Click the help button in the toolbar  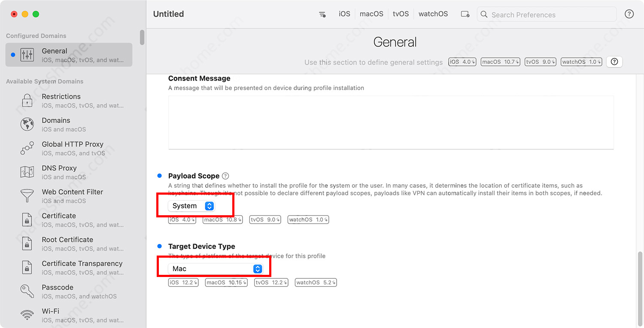[629, 14]
